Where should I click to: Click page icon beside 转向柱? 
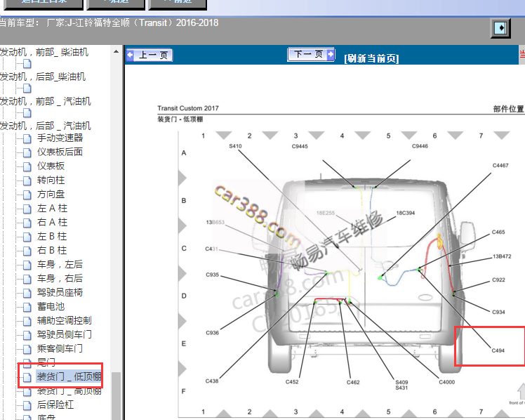pos(27,181)
